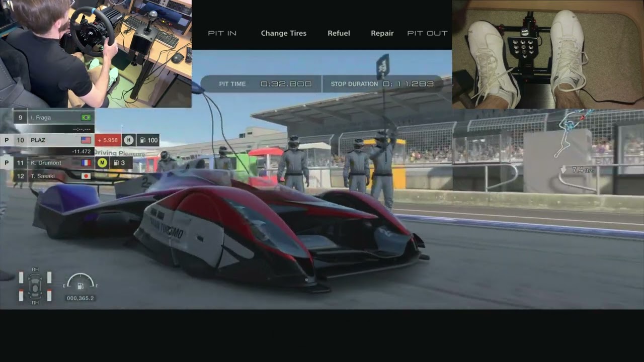
Task: Click the fuel gauge pump icon
Action: [80, 286]
